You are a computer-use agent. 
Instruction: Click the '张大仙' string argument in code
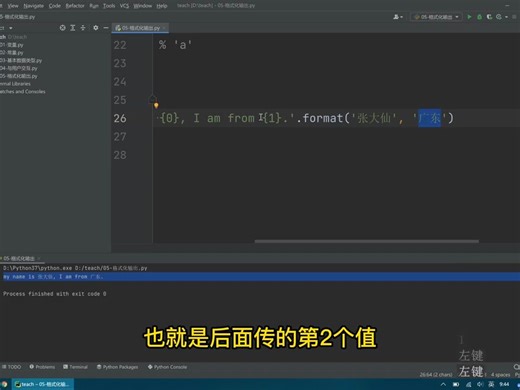pos(374,118)
